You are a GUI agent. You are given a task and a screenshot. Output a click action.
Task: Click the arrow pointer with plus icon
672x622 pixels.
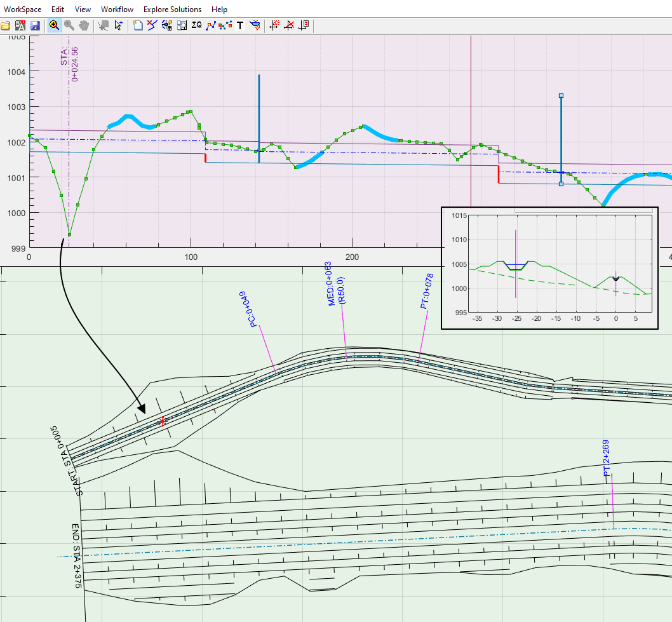pyautogui.click(x=118, y=25)
